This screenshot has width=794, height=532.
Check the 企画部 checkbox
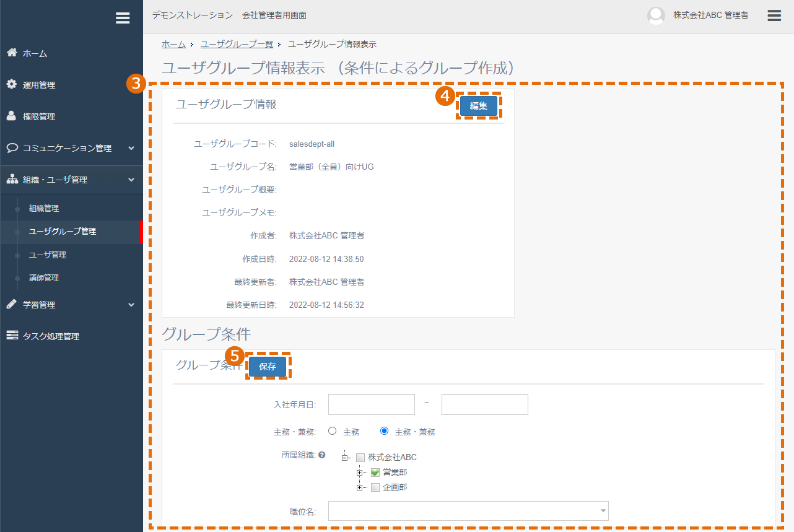coord(375,487)
